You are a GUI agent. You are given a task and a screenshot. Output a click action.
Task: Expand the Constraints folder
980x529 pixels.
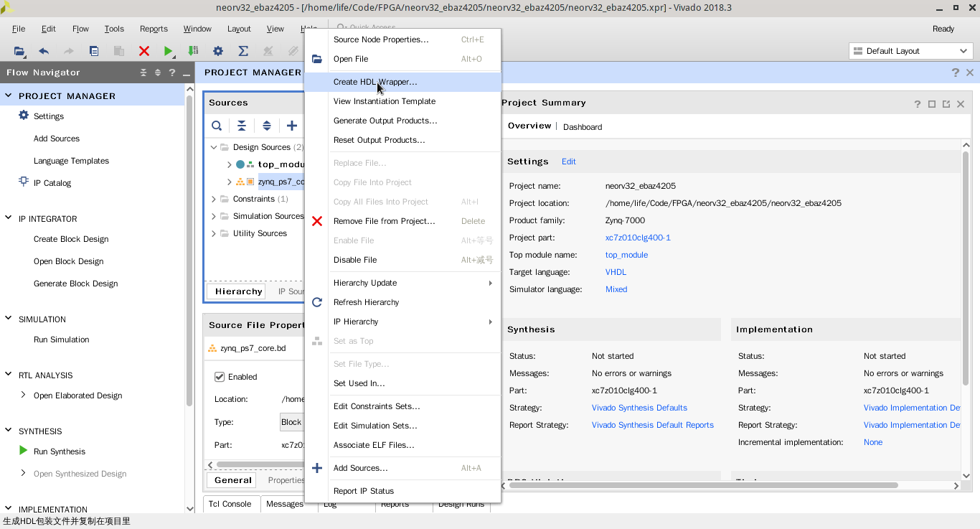[214, 199]
